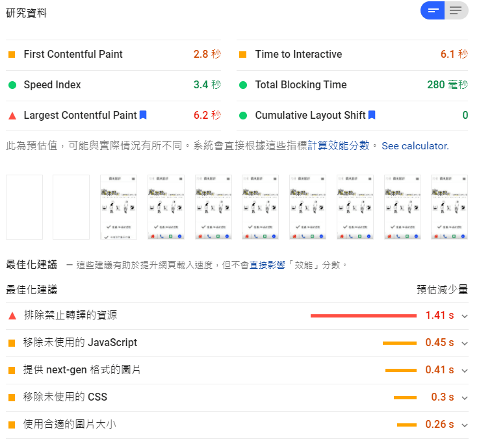Click orange square icon beside First Contentful Paint
Screen dimensions: 479x448
click(12, 55)
